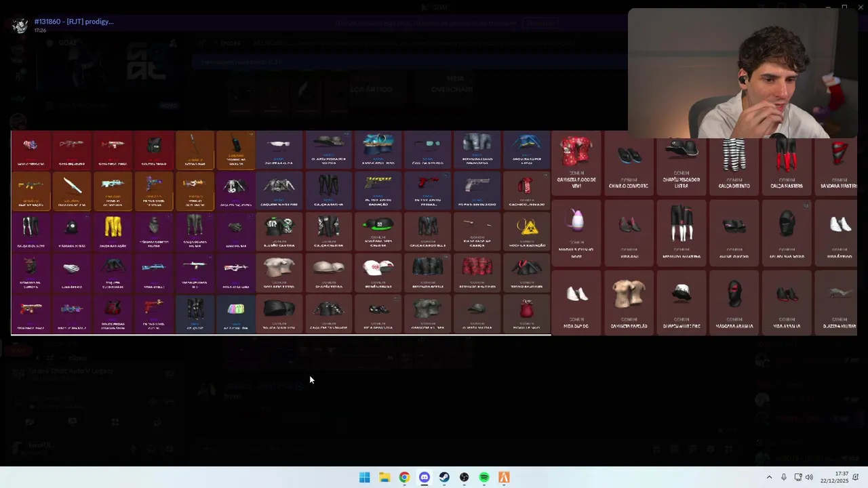Select the white knife item
Viewport: 868px width, 488px height.
tap(71, 190)
